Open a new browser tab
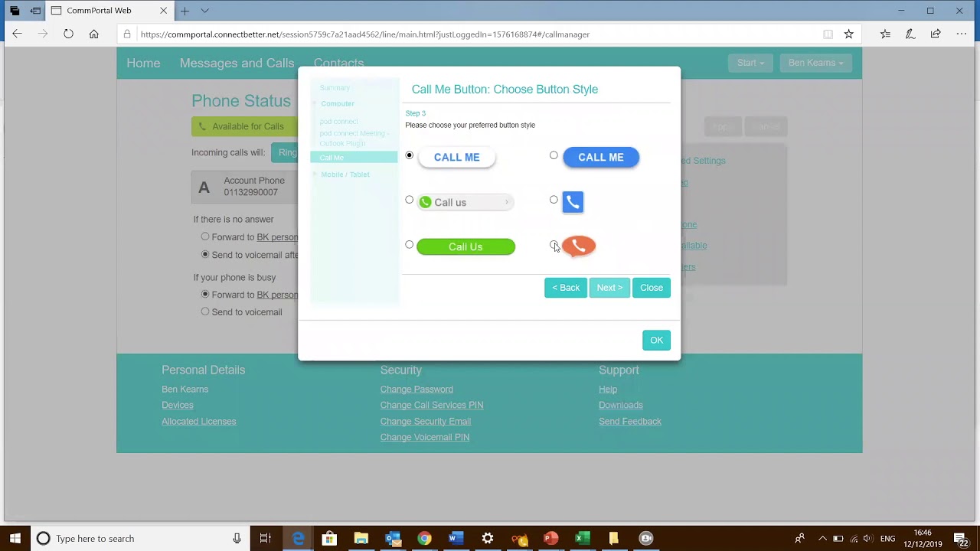 (x=185, y=11)
